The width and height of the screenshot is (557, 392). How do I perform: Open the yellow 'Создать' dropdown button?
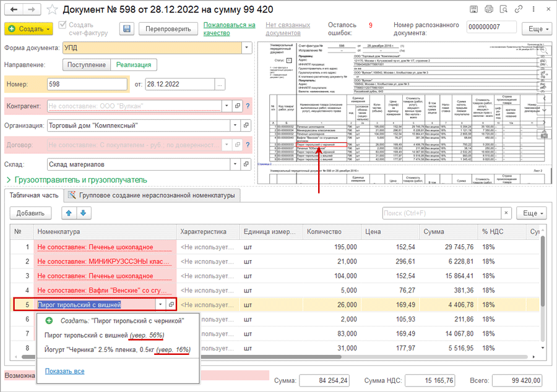[x=28, y=29]
